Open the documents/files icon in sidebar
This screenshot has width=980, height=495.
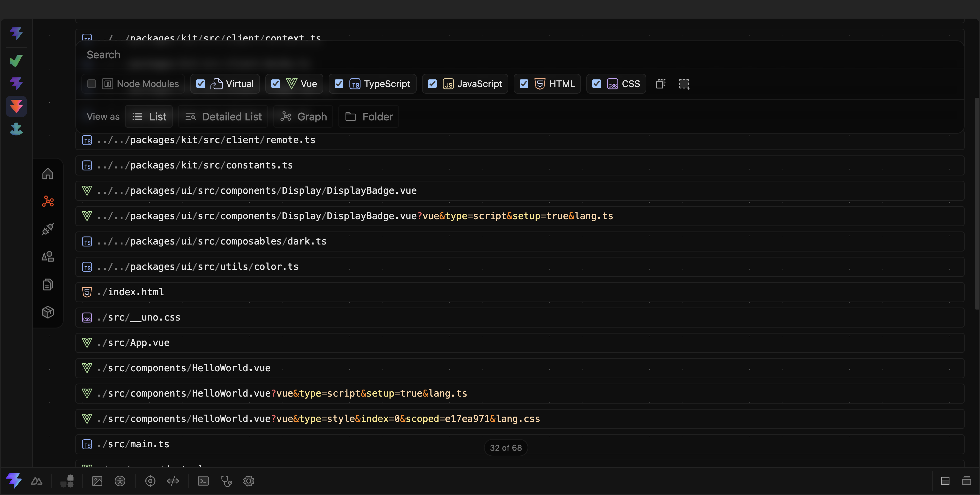48,285
